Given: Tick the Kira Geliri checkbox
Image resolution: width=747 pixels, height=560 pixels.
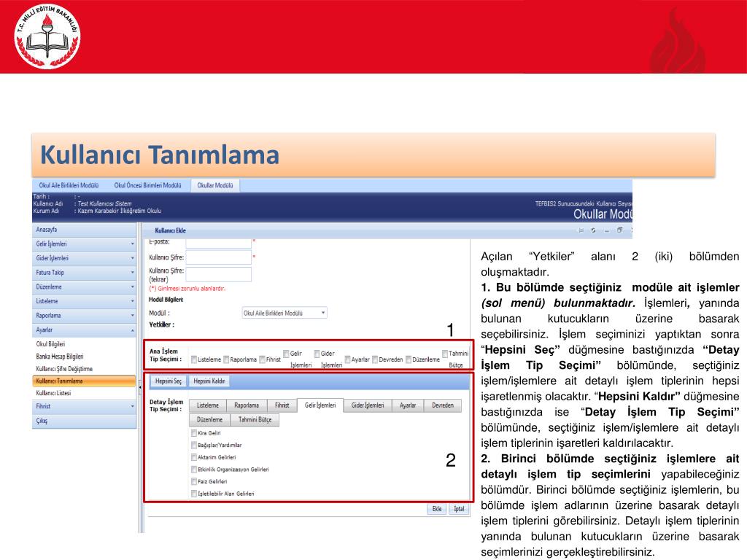Looking at the screenshot, I should (194, 433).
